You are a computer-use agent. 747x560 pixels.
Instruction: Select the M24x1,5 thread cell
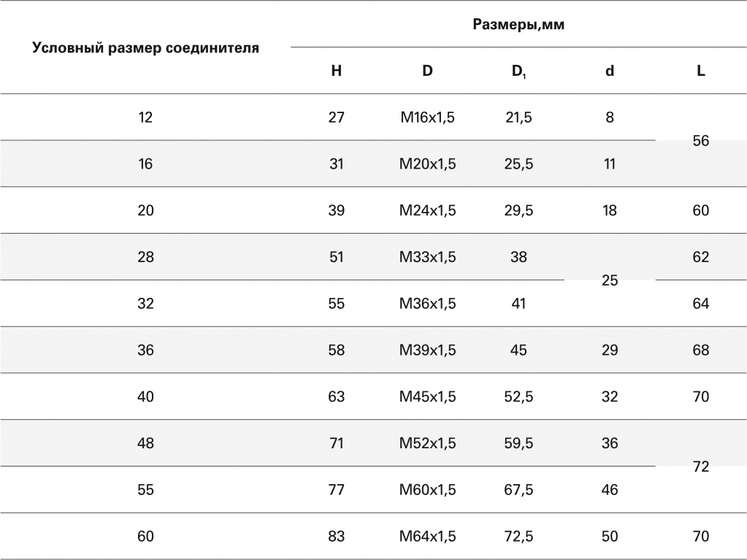(427, 210)
